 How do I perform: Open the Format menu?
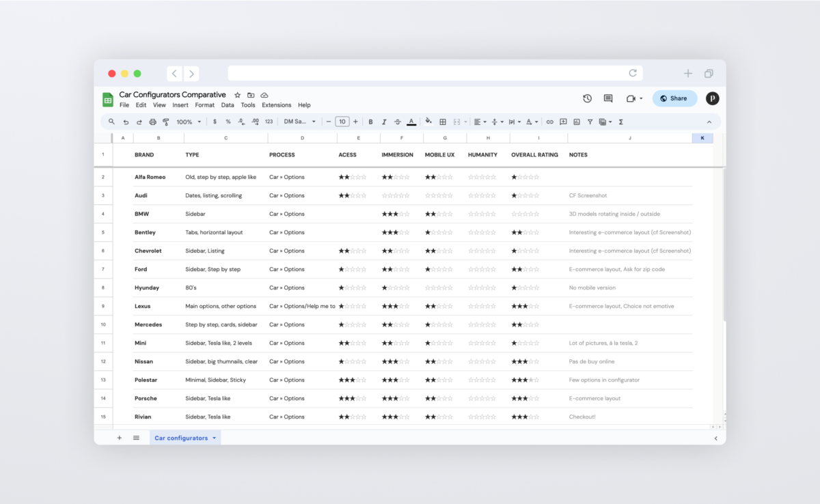(x=204, y=105)
